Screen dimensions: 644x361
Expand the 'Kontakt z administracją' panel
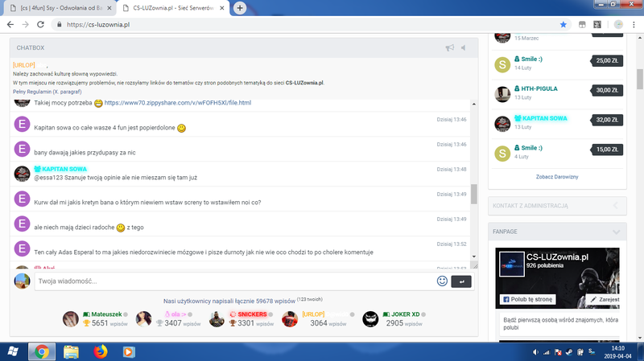pyautogui.click(x=616, y=207)
